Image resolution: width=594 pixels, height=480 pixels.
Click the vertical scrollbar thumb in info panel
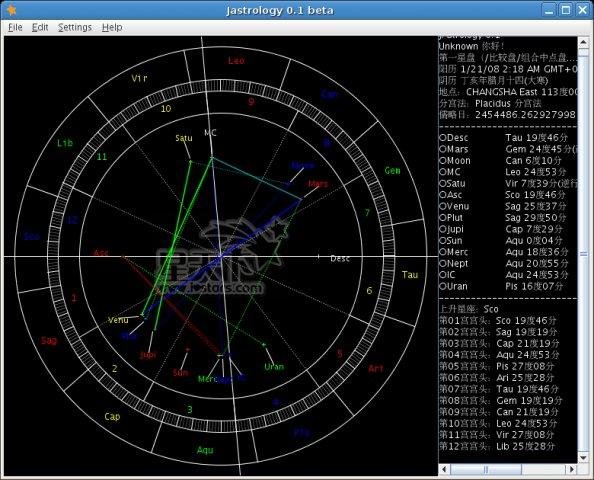pos(583,253)
